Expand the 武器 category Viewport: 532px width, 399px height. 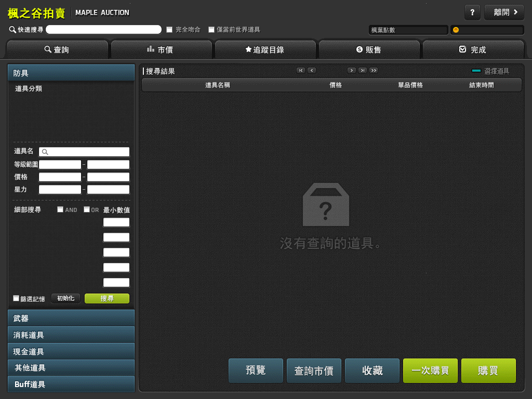71,318
